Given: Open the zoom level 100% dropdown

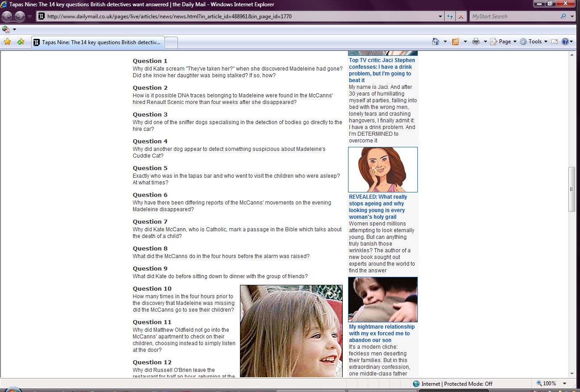Looking at the screenshot, I should 565,384.
